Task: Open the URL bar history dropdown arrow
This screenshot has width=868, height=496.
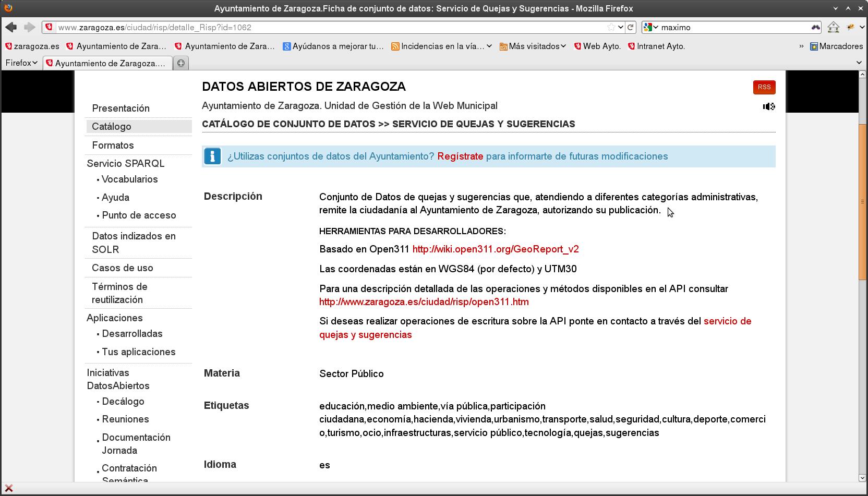Action: point(620,27)
